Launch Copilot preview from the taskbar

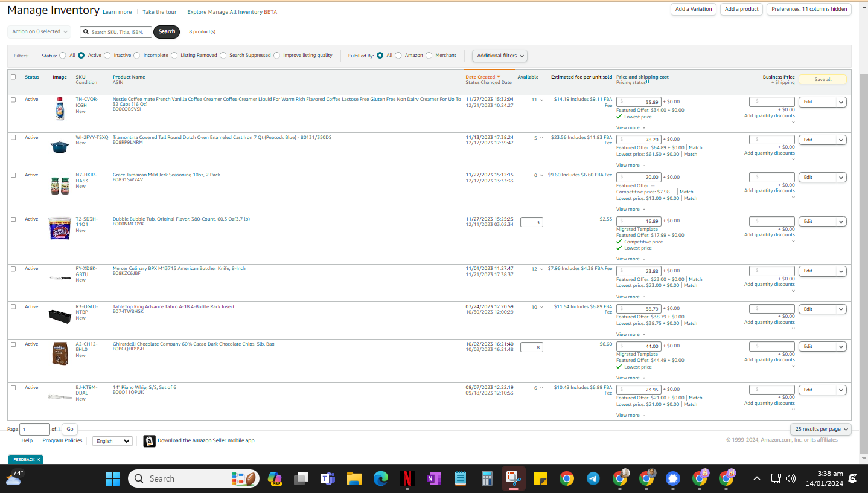[274, 478]
